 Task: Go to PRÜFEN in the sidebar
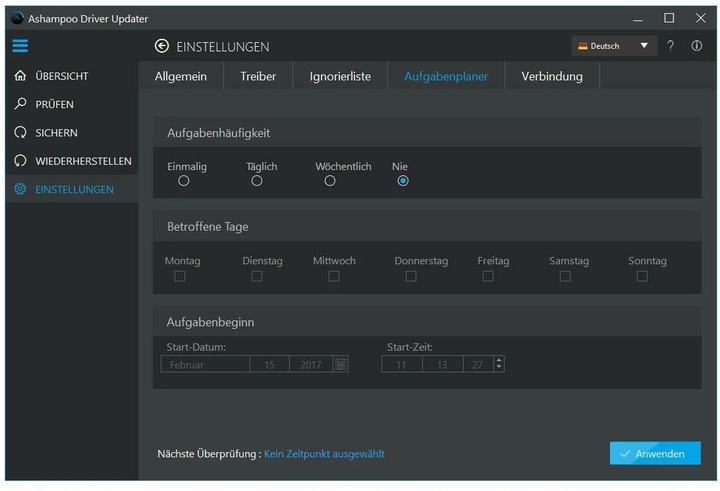click(x=72, y=104)
